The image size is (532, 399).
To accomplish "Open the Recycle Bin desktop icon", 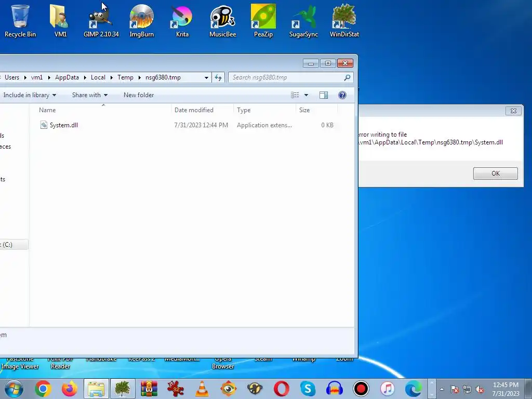I will [x=20, y=21].
